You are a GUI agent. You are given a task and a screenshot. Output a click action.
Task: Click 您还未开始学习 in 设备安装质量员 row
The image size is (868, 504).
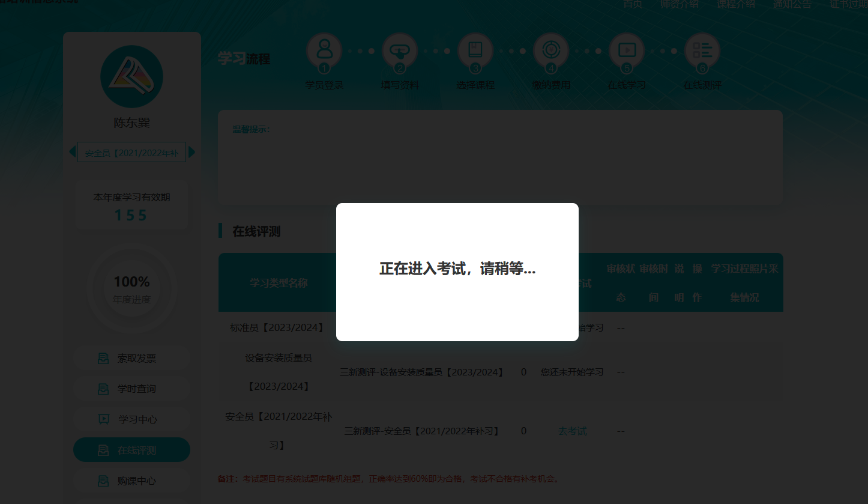pyautogui.click(x=572, y=372)
